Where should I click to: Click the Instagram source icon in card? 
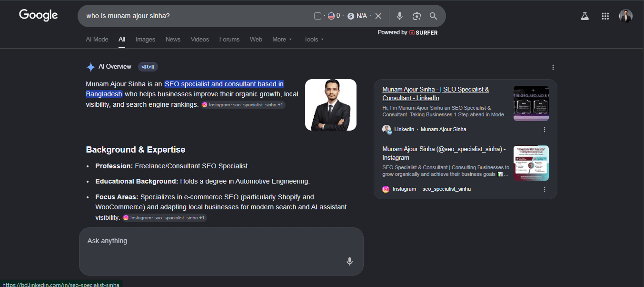pyautogui.click(x=386, y=189)
